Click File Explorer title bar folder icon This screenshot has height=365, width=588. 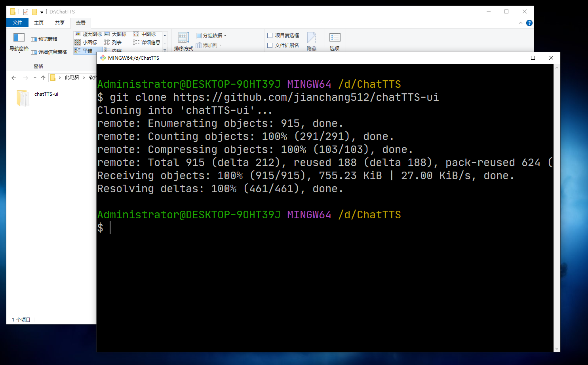13,12
